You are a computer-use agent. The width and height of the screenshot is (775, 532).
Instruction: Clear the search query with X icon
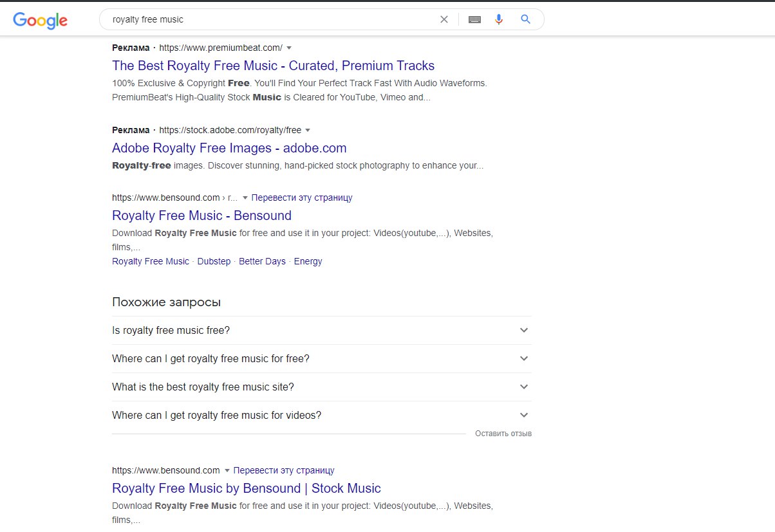point(444,19)
